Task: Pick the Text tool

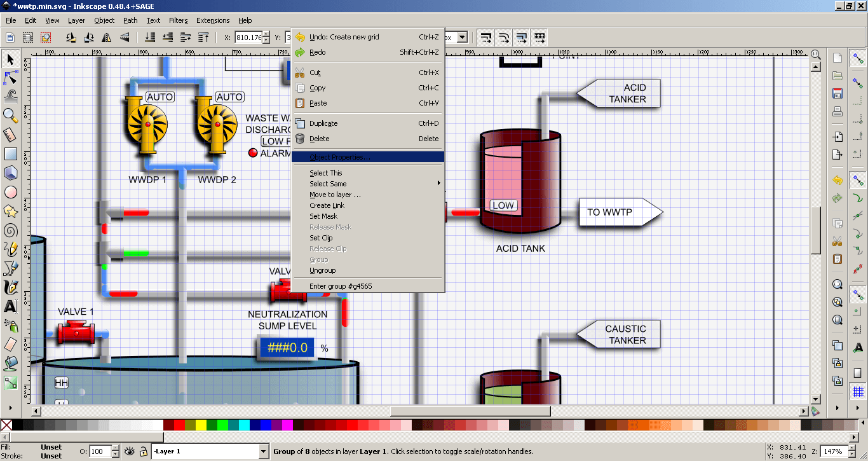Action: [x=10, y=306]
